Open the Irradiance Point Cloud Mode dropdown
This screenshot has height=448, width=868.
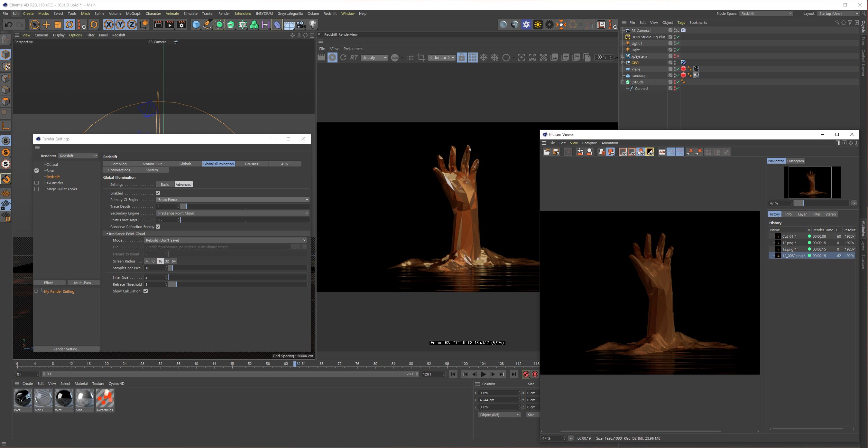(x=226, y=240)
